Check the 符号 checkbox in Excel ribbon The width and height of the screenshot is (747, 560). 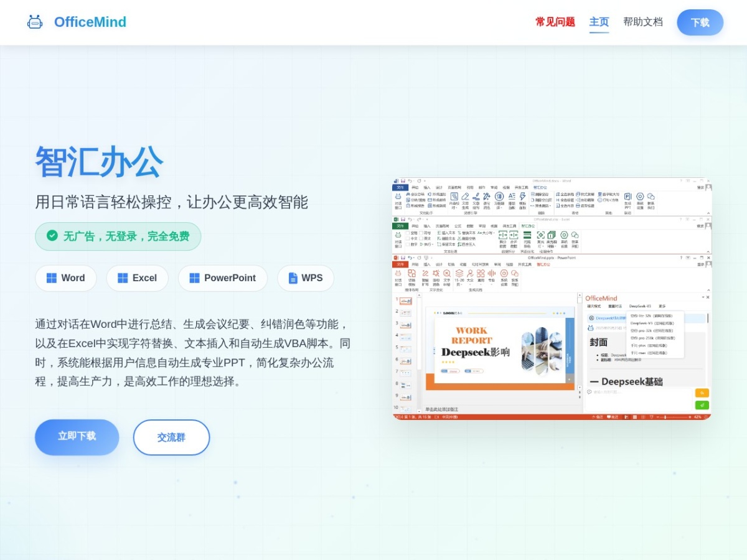tap(421, 233)
